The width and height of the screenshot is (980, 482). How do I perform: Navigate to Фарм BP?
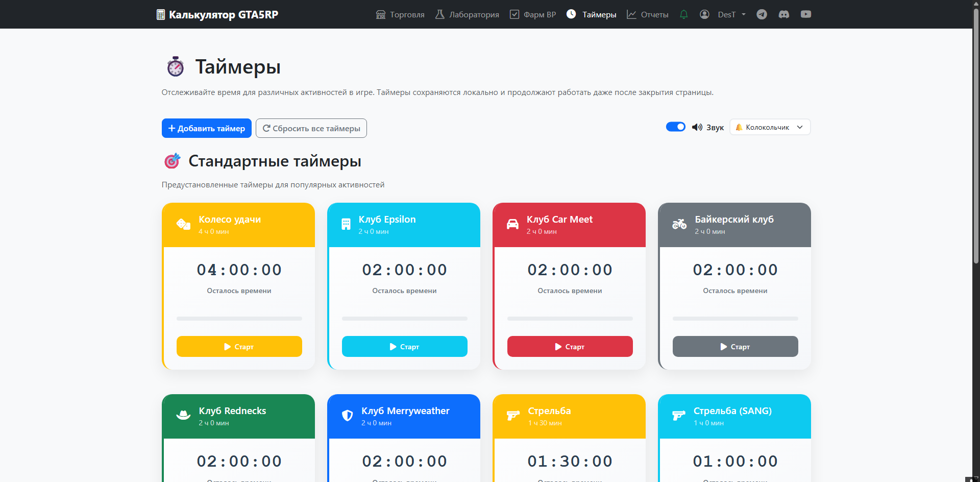coord(533,14)
